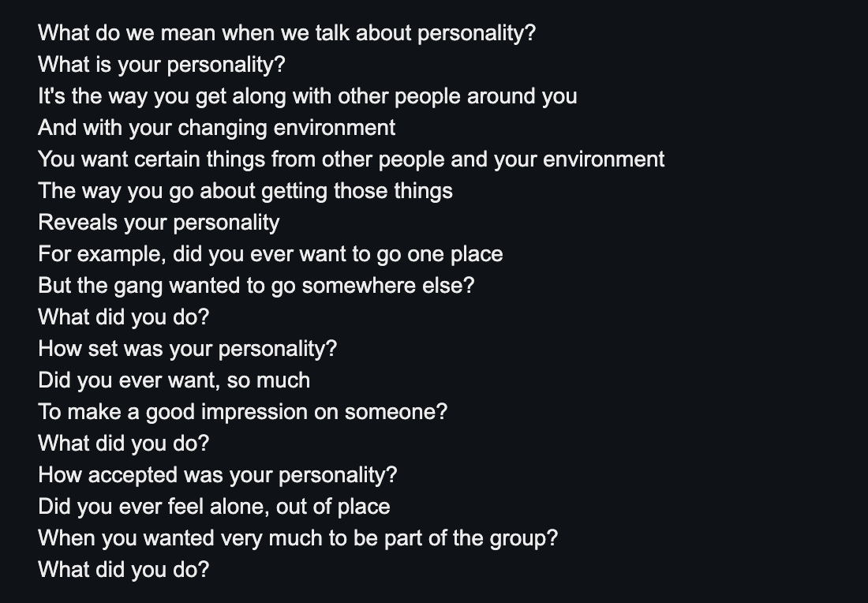Click 'When you wanted very much to be' line
Viewport: 868px width, 603px height.
(x=298, y=538)
